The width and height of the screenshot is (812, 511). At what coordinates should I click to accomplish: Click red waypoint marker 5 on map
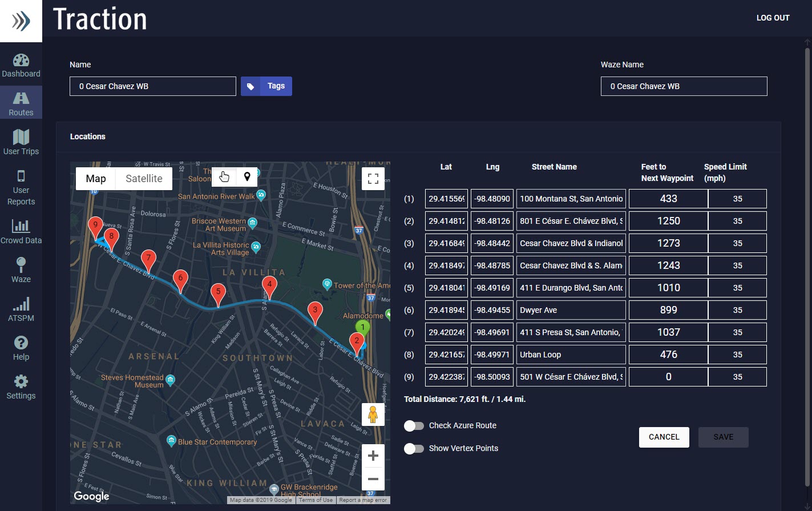pos(218,295)
